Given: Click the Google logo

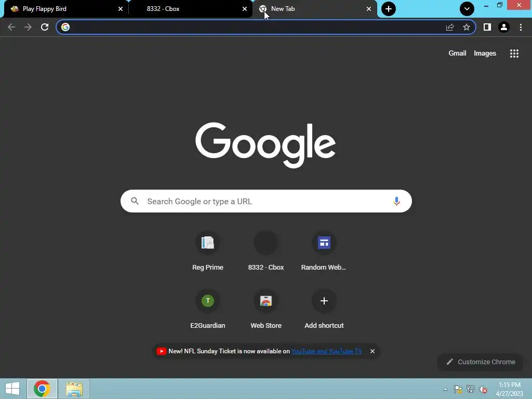Looking at the screenshot, I should 265,145.
